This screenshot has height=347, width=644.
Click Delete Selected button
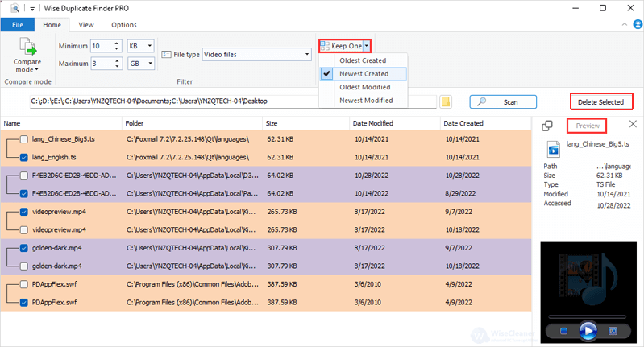(600, 101)
